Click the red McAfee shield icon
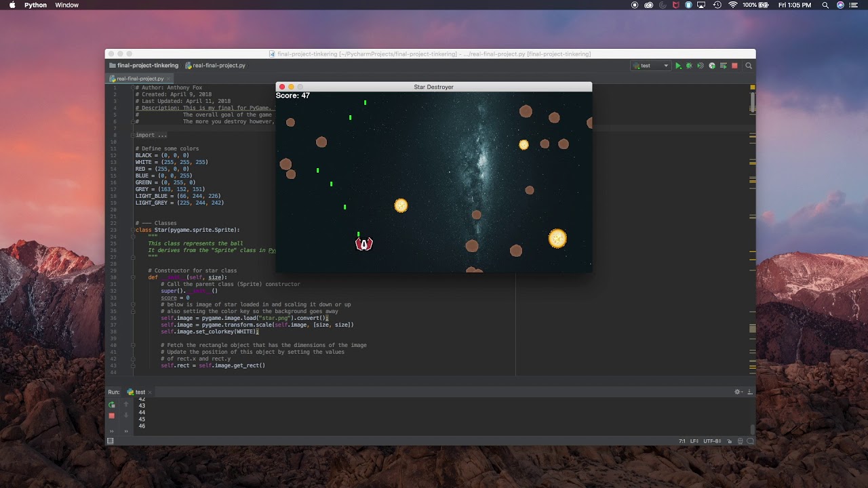This screenshot has width=868, height=488. (x=676, y=5)
